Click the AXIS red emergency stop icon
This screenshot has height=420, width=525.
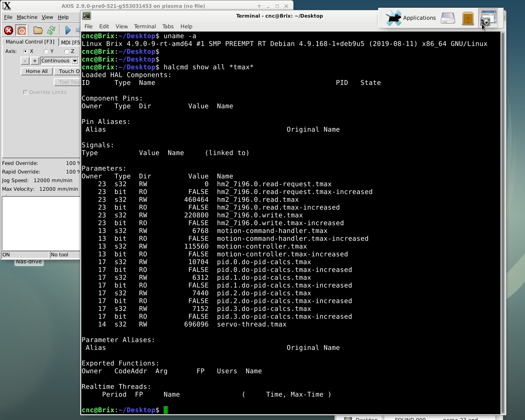click(9, 30)
